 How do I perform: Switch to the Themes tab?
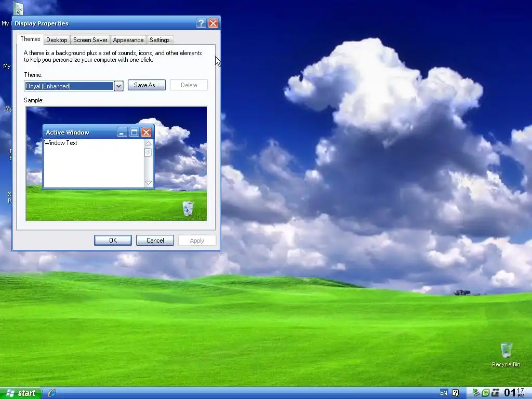click(x=30, y=39)
